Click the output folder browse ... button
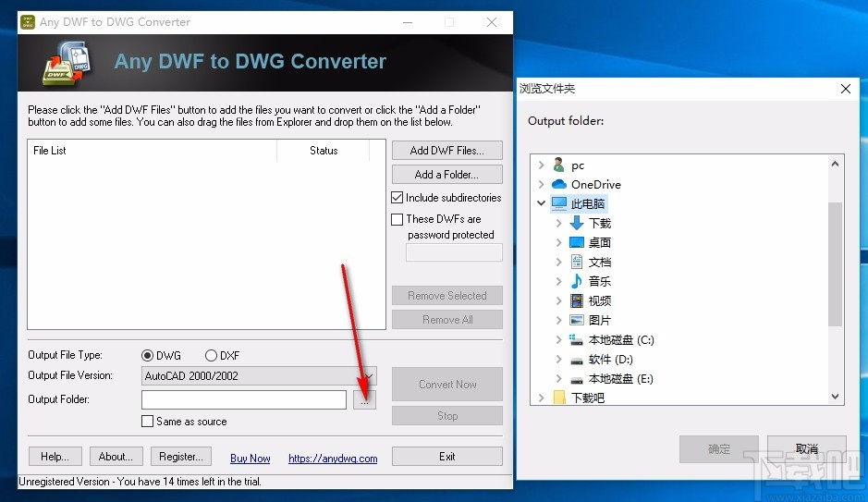The width and height of the screenshot is (868, 502). pos(364,399)
